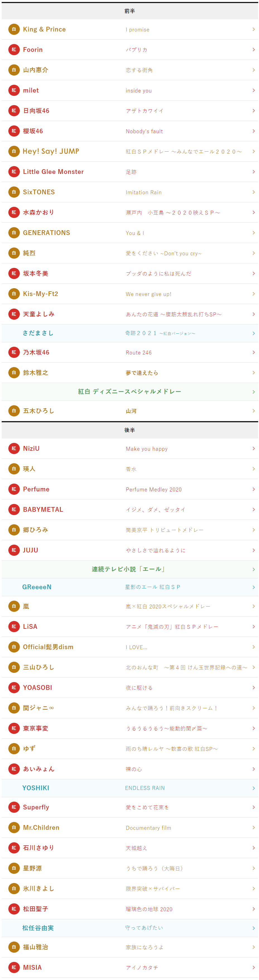Viewport: 259px width, 980px height.
Task: Select the 後半 section header
Action: 130,430
